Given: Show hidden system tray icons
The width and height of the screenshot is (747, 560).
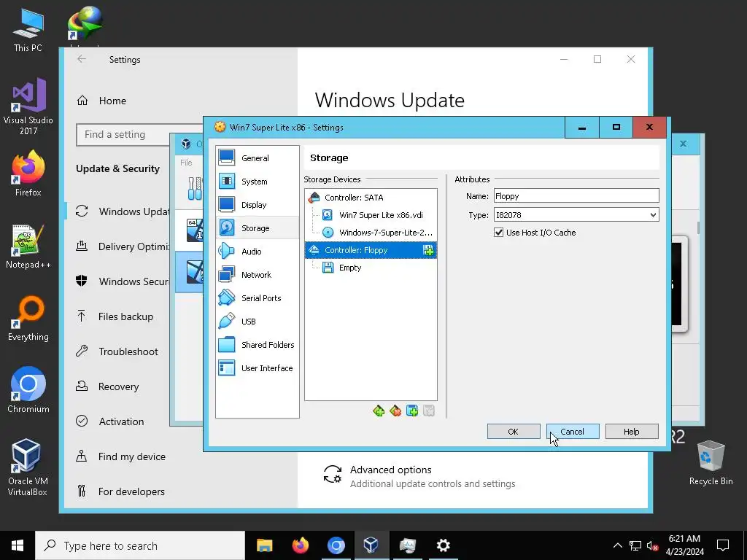Looking at the screenshot, I should coord(617,545).
